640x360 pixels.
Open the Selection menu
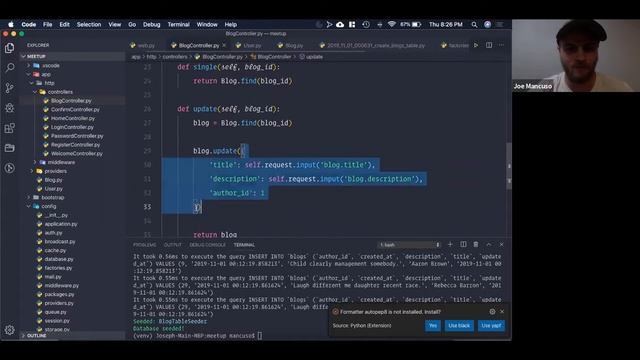coord(89,24)
